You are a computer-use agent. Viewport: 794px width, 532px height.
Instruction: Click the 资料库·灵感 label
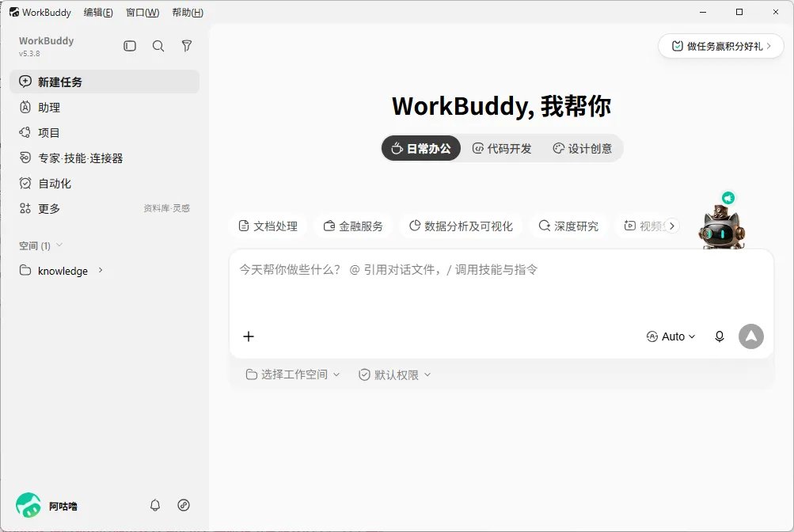(166, 208)
